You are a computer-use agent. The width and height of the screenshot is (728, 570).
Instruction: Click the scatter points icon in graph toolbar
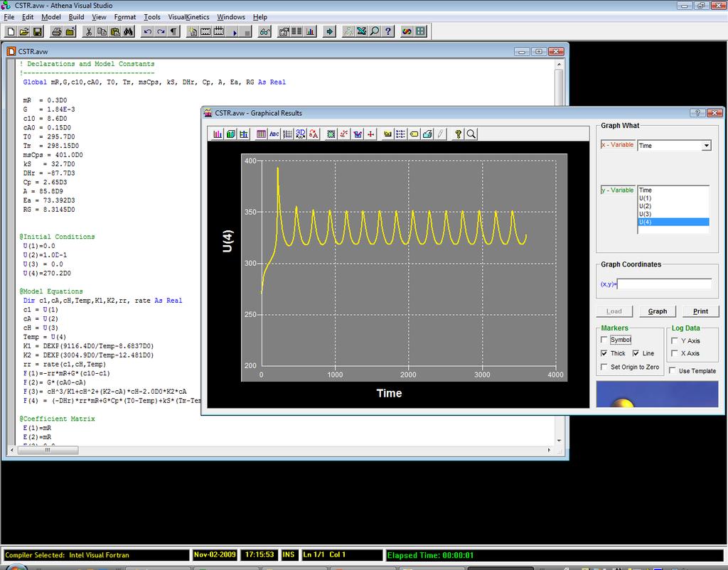click(344, 134)
